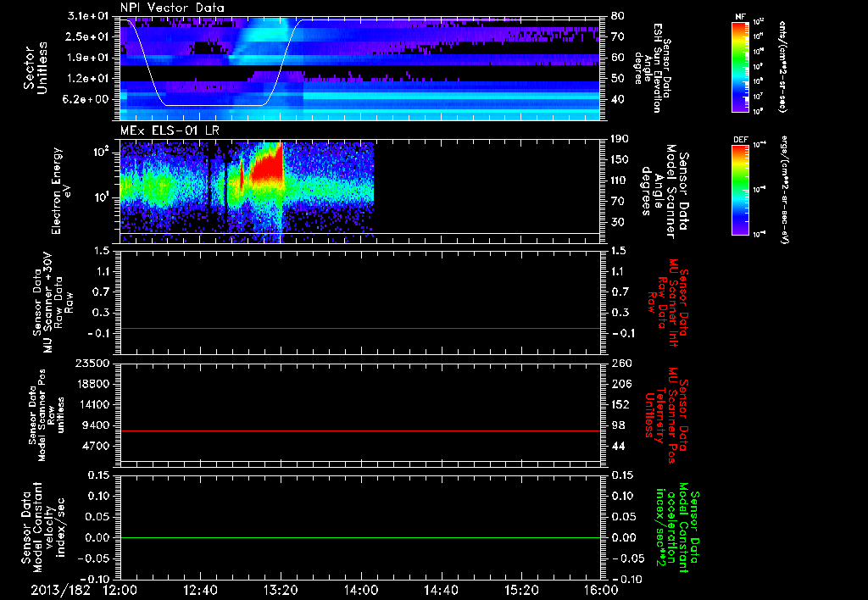Click the 150 scanner angle tick label

point(621,159)
